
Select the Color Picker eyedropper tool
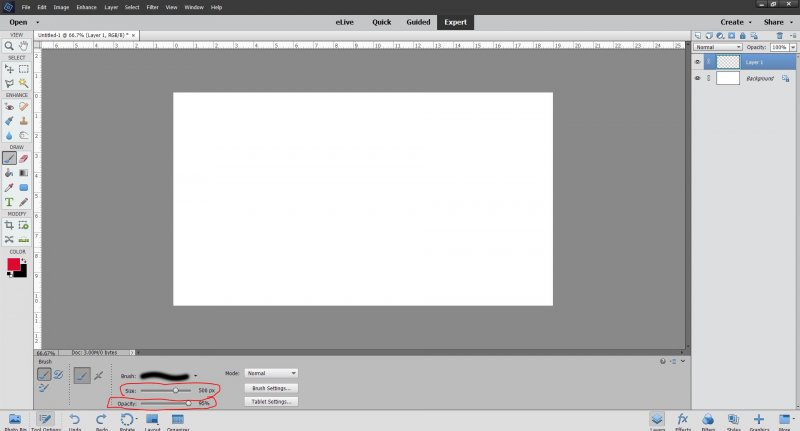click(9, 188)
